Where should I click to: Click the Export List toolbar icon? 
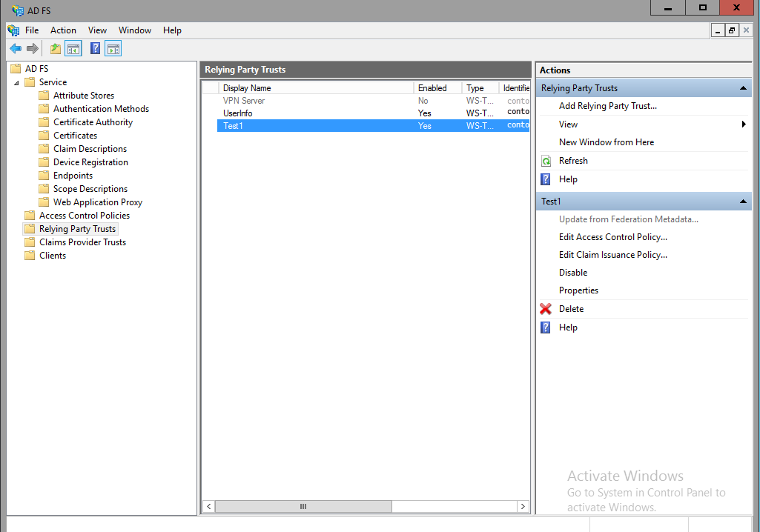(55, 48)
